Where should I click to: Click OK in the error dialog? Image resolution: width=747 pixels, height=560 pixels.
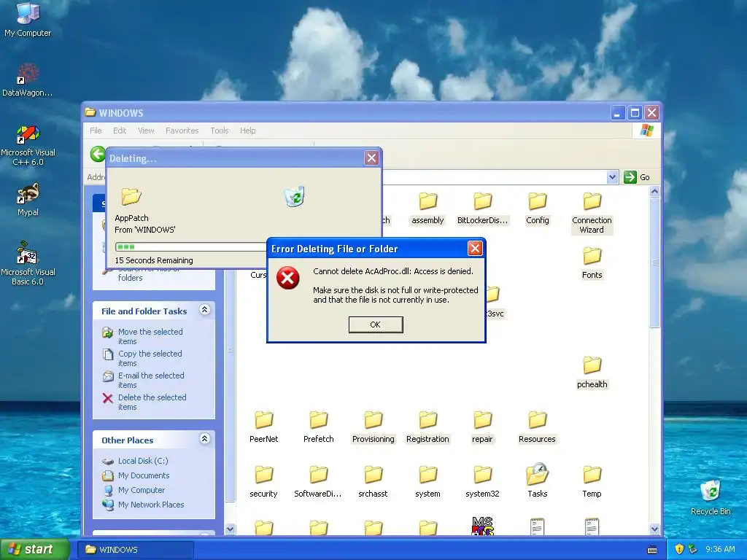click(376, 324)
